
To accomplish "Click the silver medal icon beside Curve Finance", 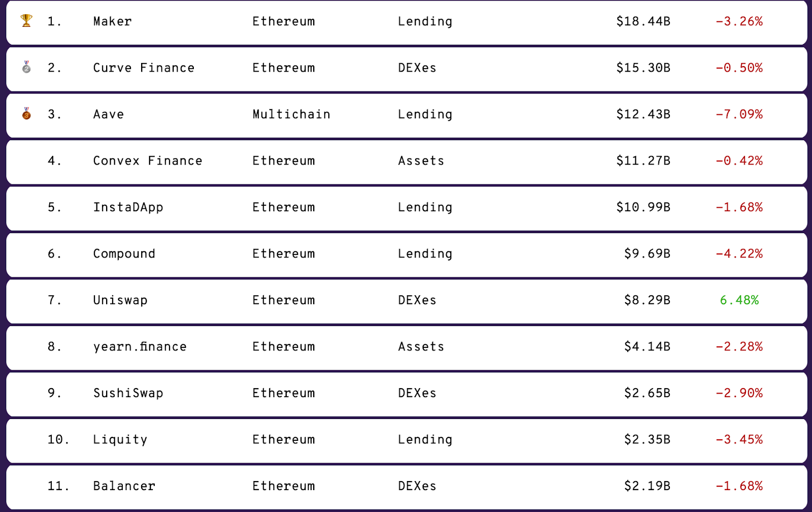I will click(x=26, y=67).
